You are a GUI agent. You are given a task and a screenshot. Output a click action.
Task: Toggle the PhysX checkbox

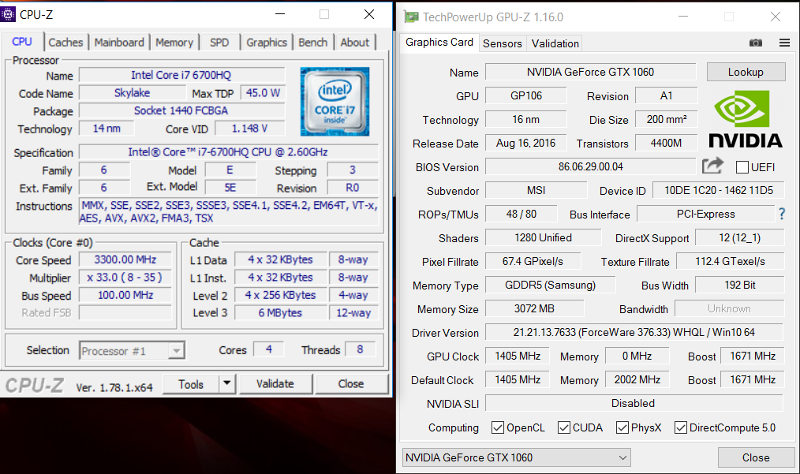pos(625,428)
